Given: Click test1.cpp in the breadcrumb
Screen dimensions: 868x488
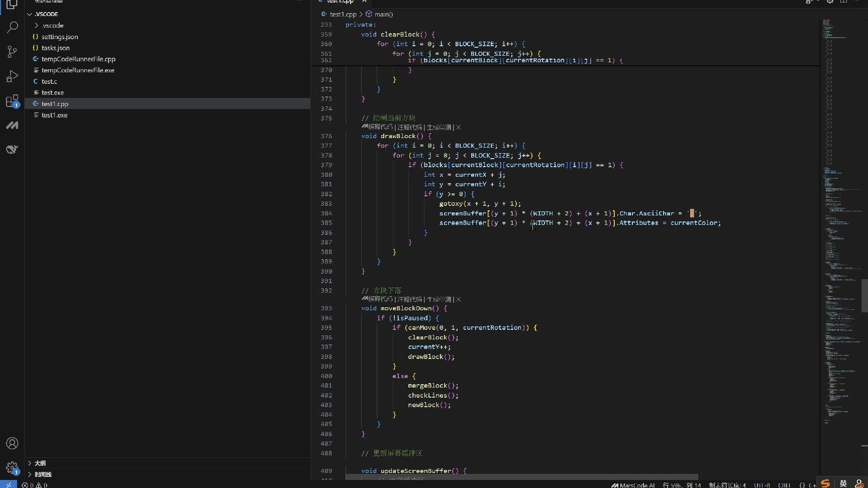Looking at the screenshot, I should pyautogui.click(x=343, y=14).
